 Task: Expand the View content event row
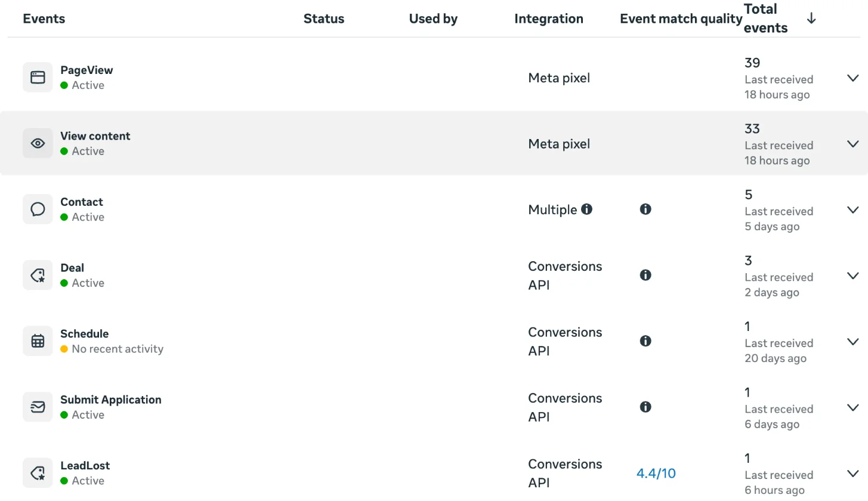(853, 144)
